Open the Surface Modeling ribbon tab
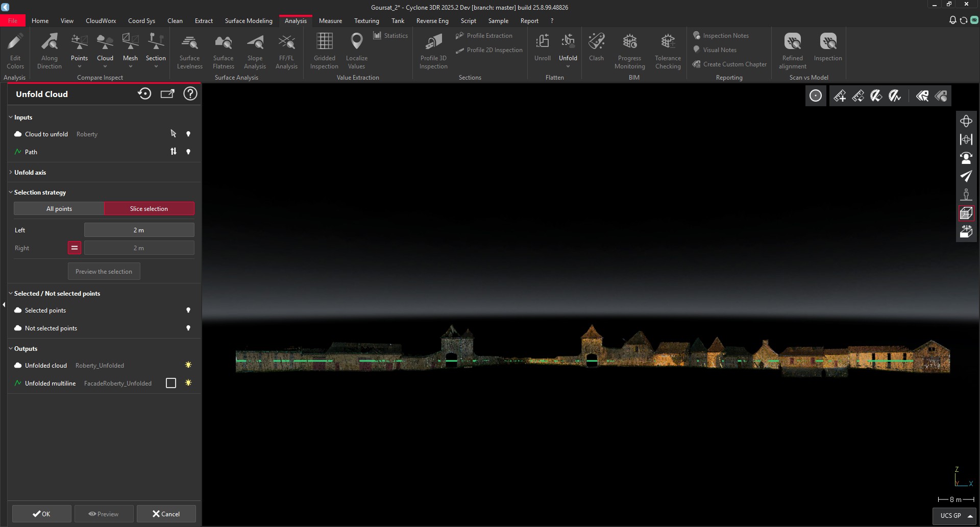Viewport: 980px width, 527px height. pyautogui.click(x=249, y=21)
